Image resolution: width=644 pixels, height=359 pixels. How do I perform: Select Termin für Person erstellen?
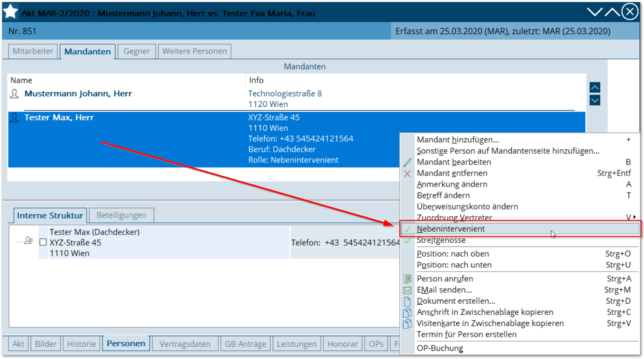click(520, 334)
